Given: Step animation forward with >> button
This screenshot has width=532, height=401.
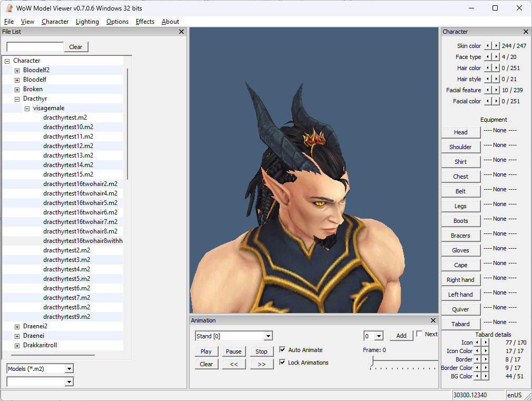Looking at the screenshot, I should point(261,364).
